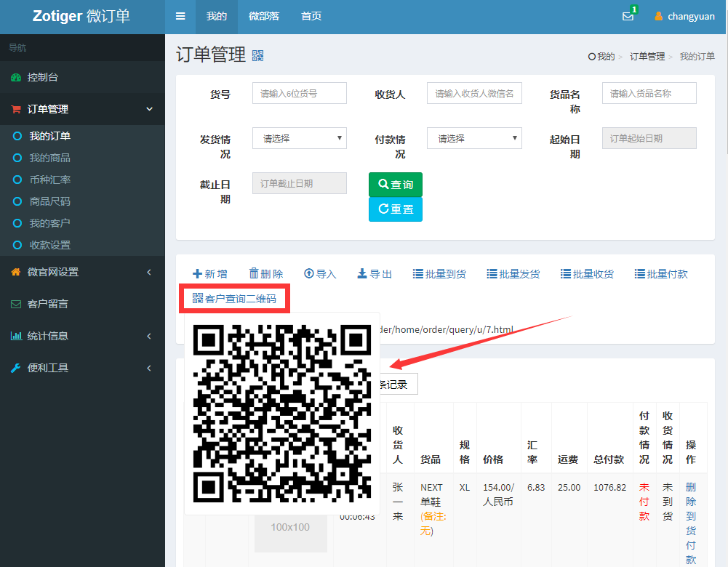The width and height of the screenshot is (728, 567).
Task: Open changyuan user profile menu
Action: 684,16
